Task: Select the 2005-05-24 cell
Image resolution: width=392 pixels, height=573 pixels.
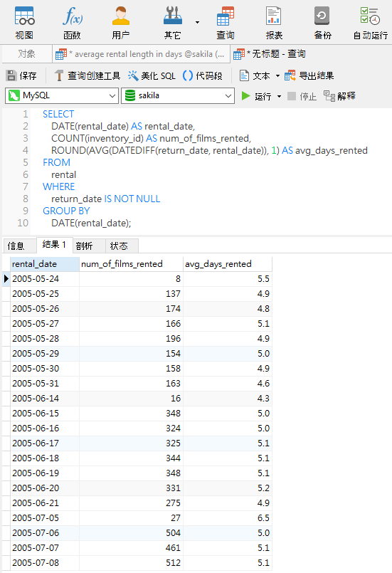Action: 45,279
